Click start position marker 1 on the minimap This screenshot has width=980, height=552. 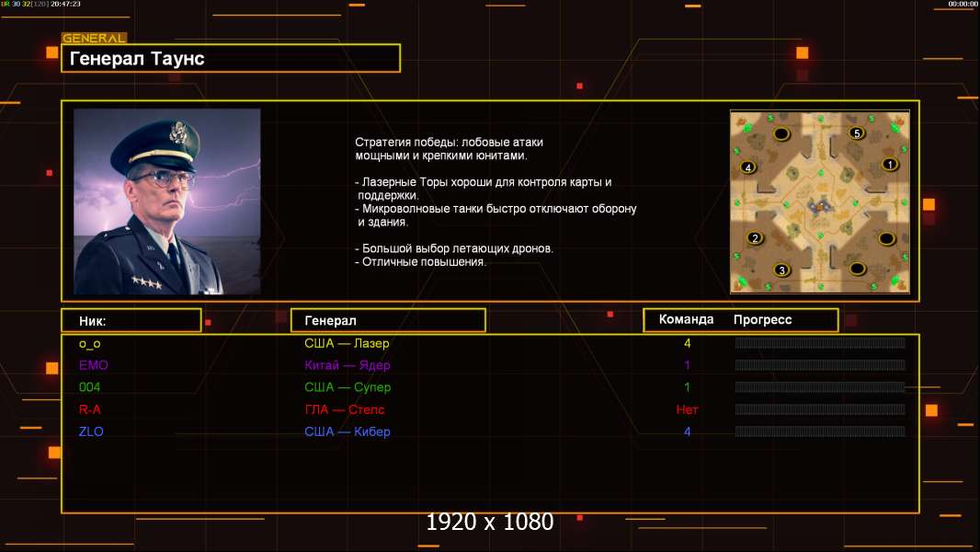tap(889, 165)
